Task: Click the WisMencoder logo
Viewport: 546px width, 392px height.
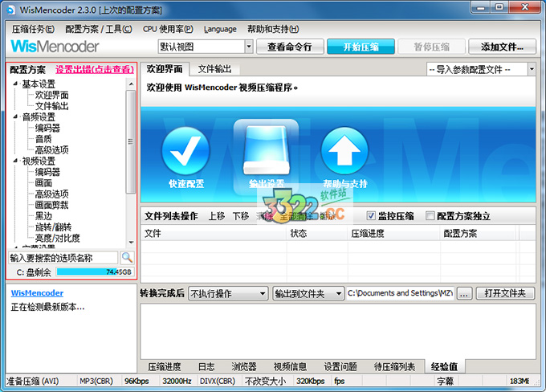Action: [55, 47]
